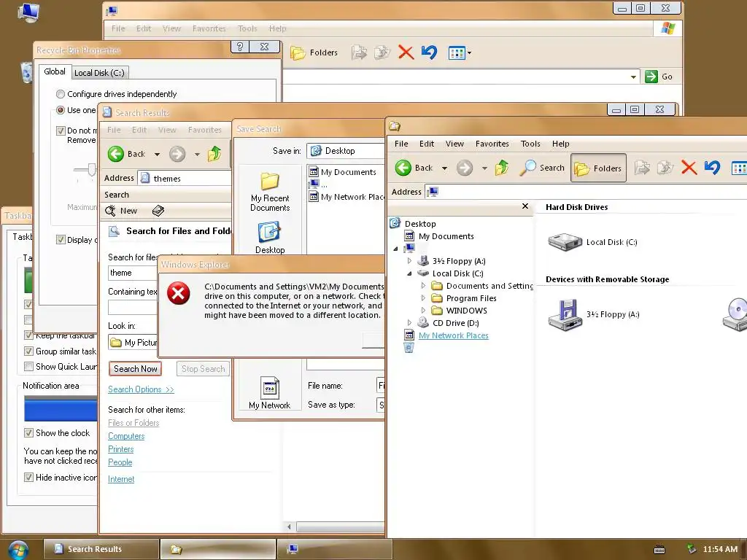Collapse My Computer tree node
The image size is (747, 560).
(395, 249)
